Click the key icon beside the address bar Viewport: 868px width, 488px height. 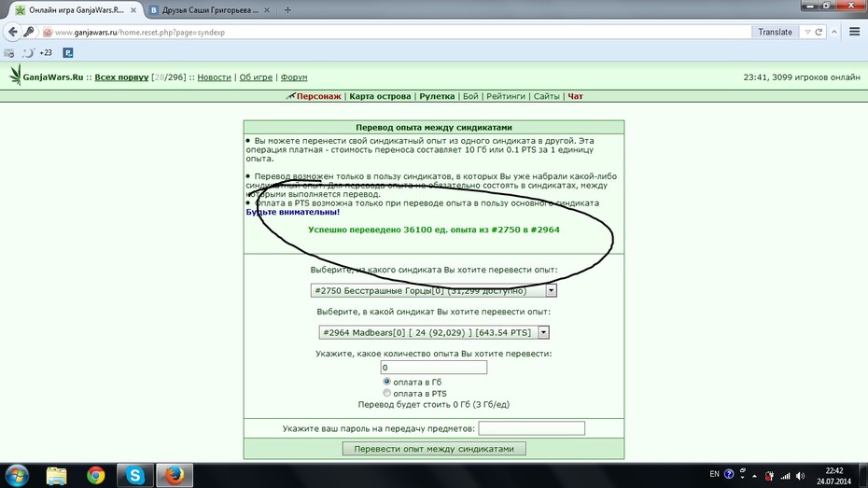(x=29, y=32)
